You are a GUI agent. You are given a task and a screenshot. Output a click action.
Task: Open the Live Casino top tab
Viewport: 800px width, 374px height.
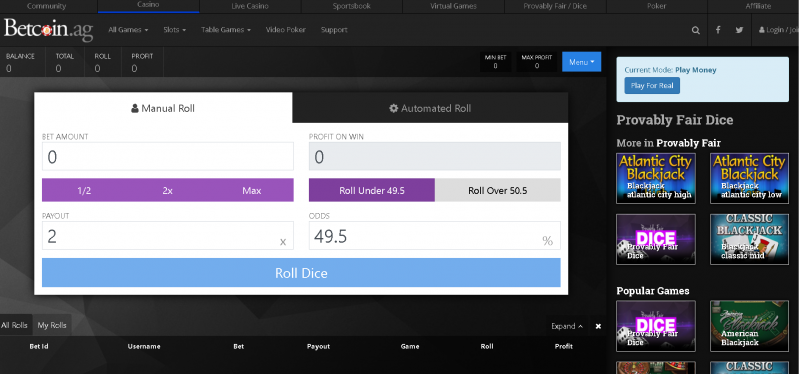250,6
